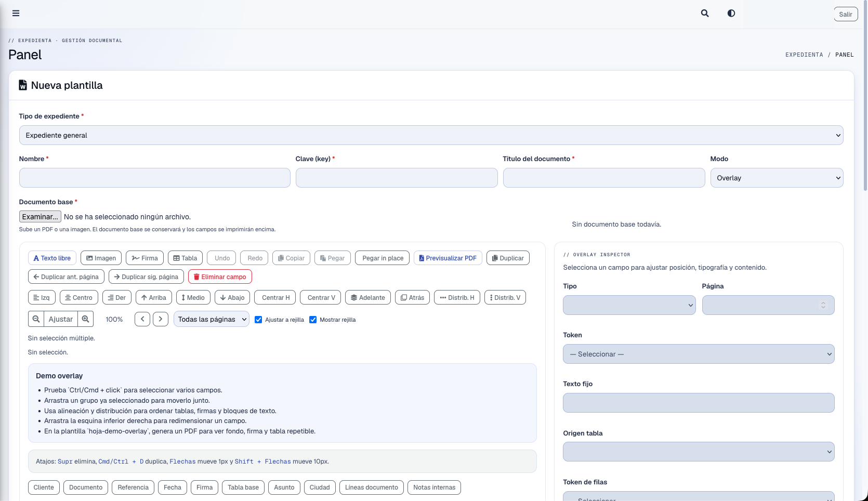Toggle the dark mode contrast icon

pos(731,14)
